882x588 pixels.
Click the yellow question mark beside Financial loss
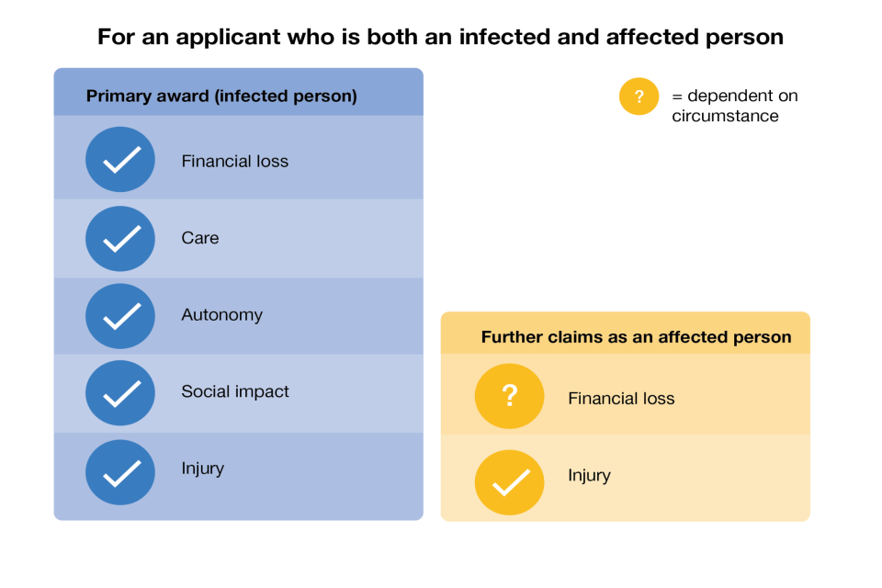point(509,396)
